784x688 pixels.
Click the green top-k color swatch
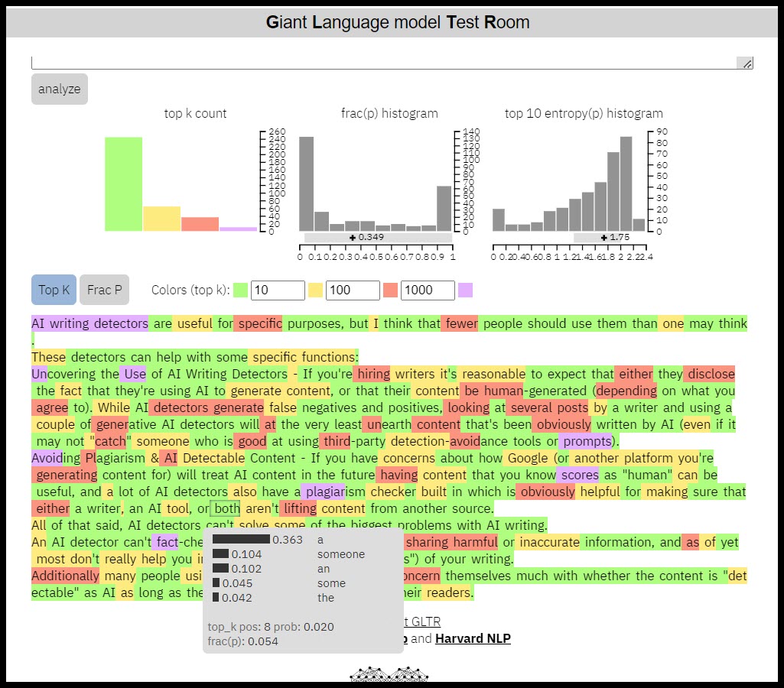pos(240,290)
